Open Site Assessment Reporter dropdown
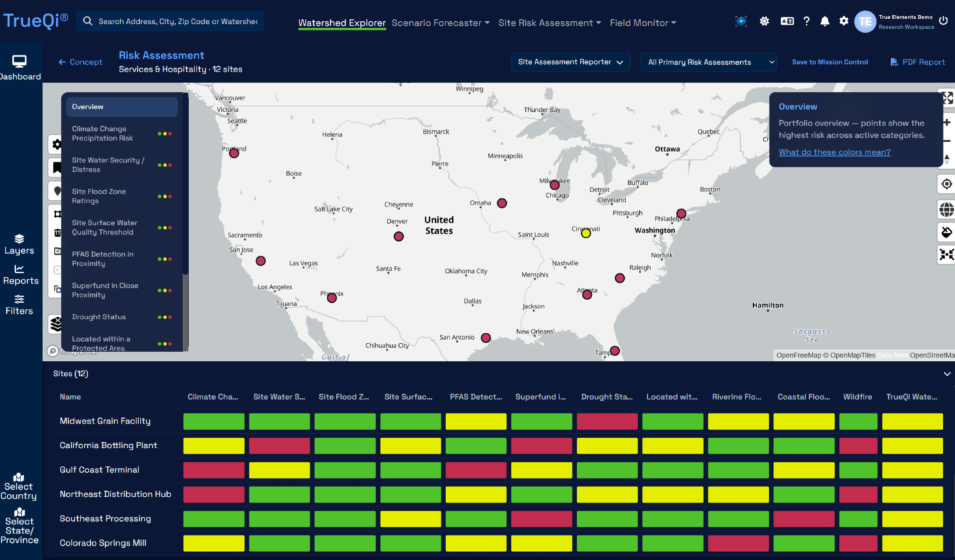 click(x=570, y=62)
